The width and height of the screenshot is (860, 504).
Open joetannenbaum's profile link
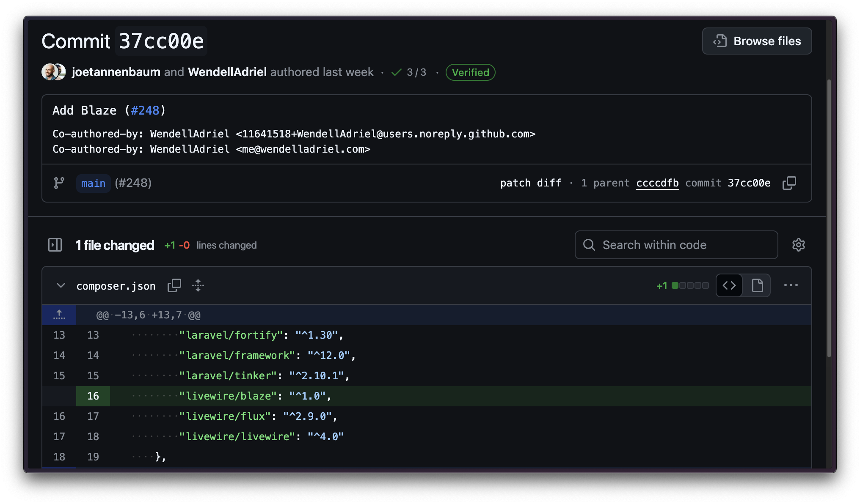116,72
